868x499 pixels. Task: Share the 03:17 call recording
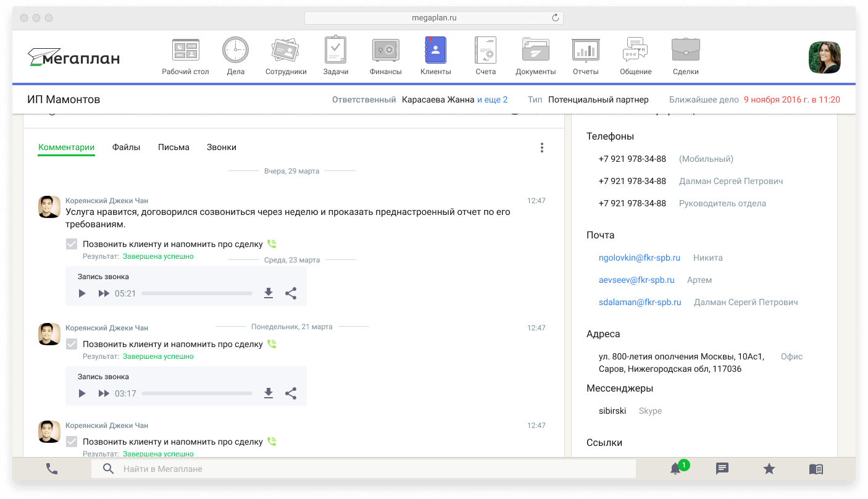pyautogui.click(x=291, y=393)
